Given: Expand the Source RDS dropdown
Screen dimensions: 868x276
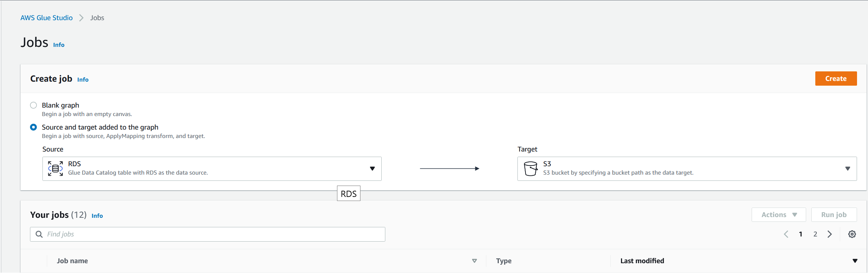Looking at the screenshot, I should tap(372, 169).
